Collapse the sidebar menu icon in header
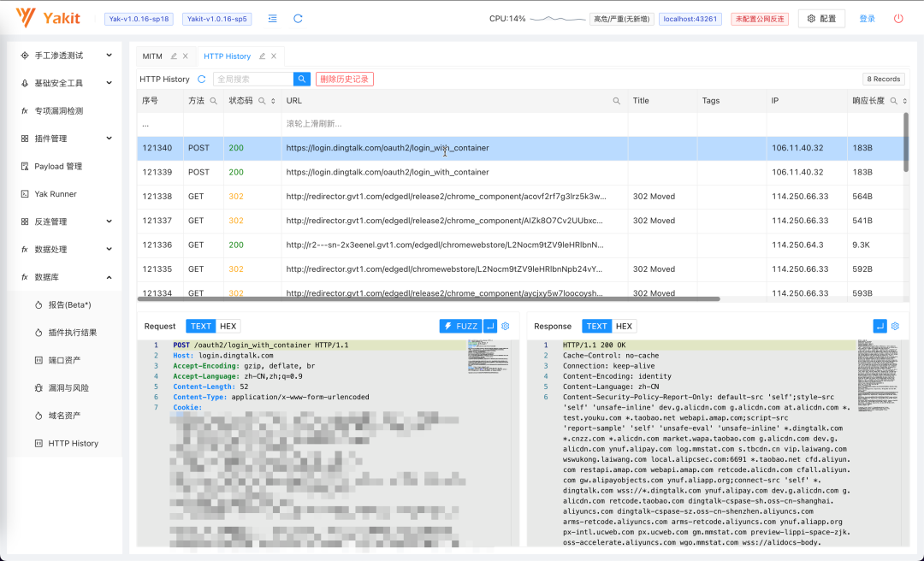This screenshot has width=924, height=561. (x=272, y=19)
